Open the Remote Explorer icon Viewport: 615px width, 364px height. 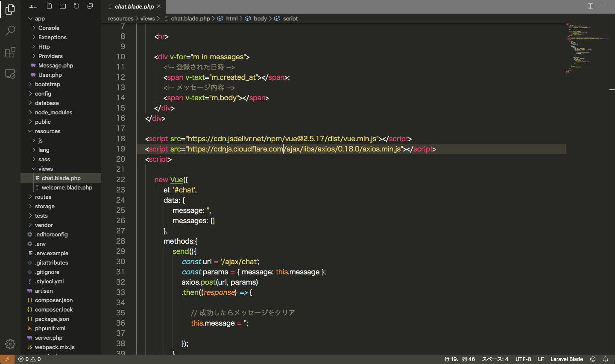pos(10,74)
